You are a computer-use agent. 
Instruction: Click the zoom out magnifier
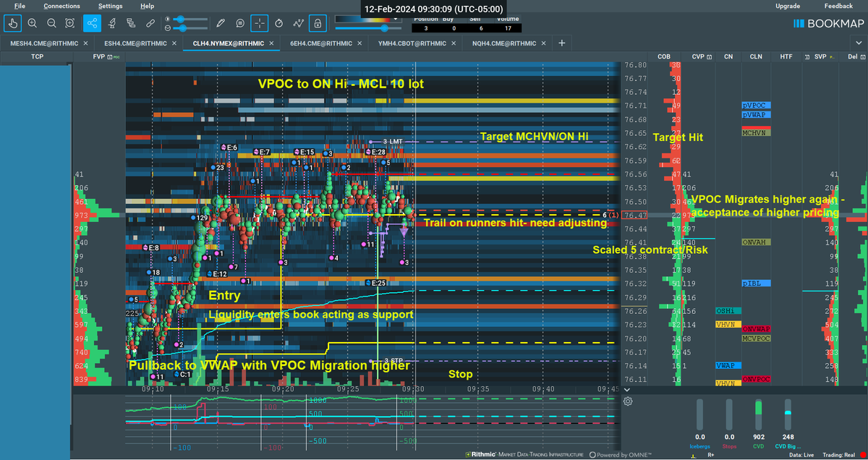[x=51, y=23]
